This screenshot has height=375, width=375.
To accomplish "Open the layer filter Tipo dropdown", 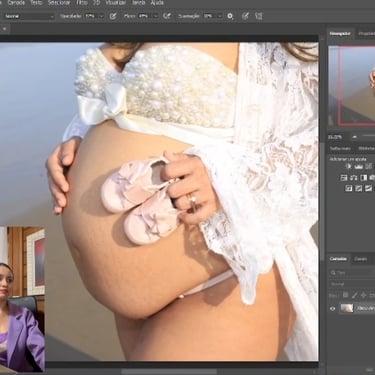I will click(352, 273).
